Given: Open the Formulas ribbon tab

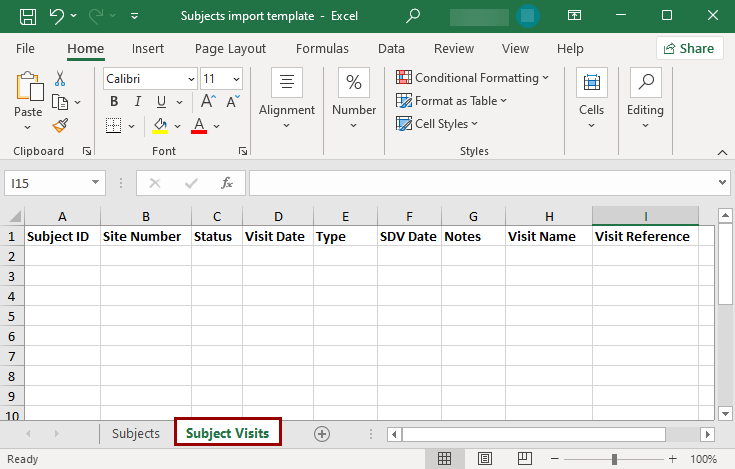Looking at the screenshot, I should tap(322, 48).
